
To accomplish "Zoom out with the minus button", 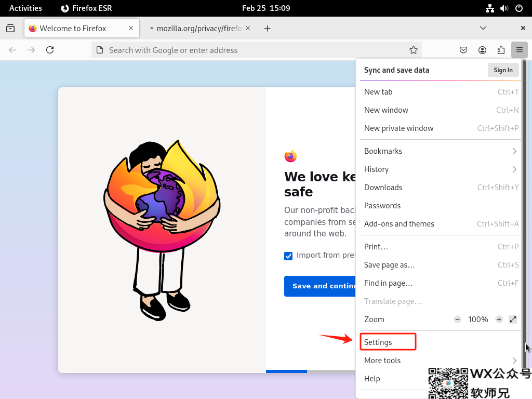I will (x=457, y=320).
